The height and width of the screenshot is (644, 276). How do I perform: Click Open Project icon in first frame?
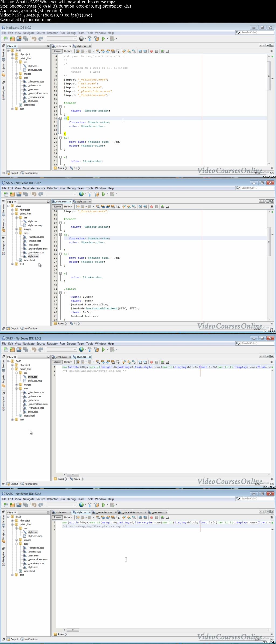tap(19, 39)
